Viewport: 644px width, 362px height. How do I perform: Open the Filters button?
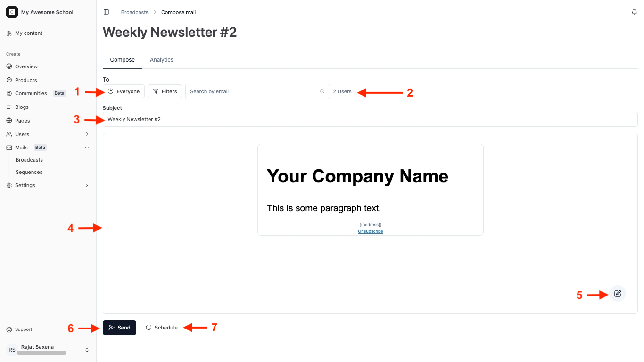pos(165,91)
